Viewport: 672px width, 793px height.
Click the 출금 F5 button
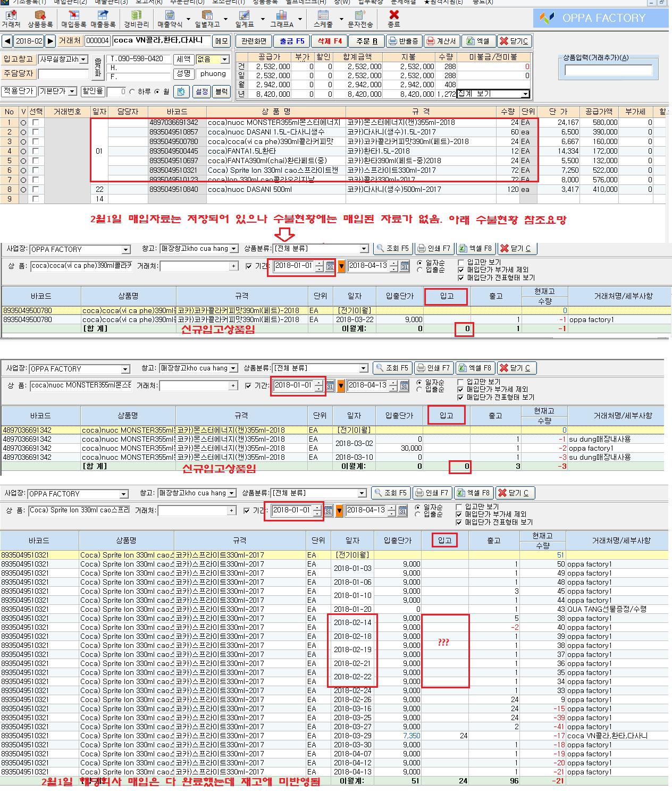tap(292, 41)
